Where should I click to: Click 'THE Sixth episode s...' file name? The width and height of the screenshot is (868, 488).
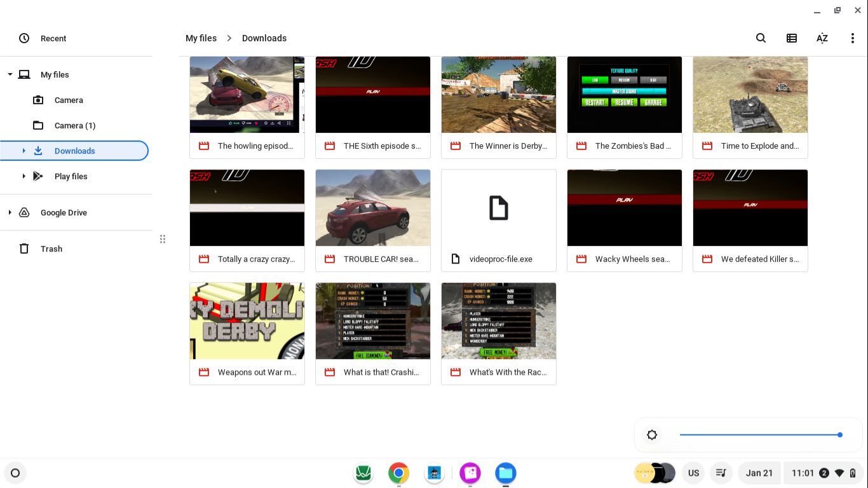[x=382, y=146]
